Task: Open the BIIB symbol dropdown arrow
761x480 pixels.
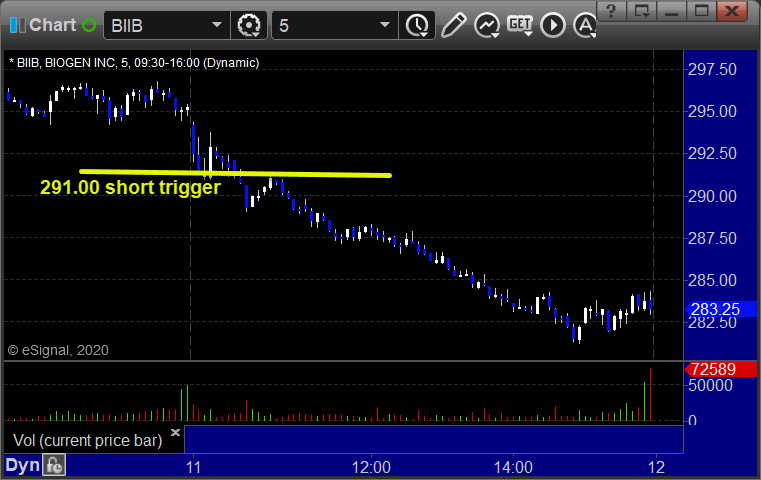Action: coord(217,25)
